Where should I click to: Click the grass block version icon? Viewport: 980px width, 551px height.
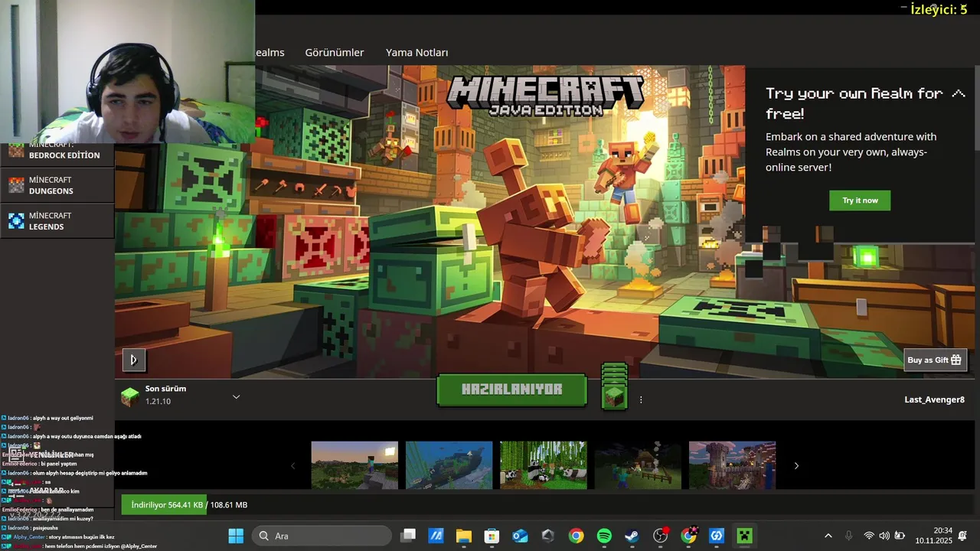[130, 396]
